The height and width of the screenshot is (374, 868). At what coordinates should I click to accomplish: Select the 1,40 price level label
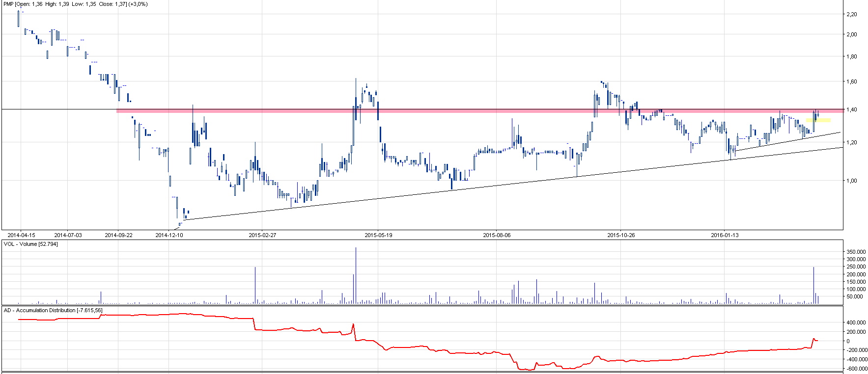[851, 109]
